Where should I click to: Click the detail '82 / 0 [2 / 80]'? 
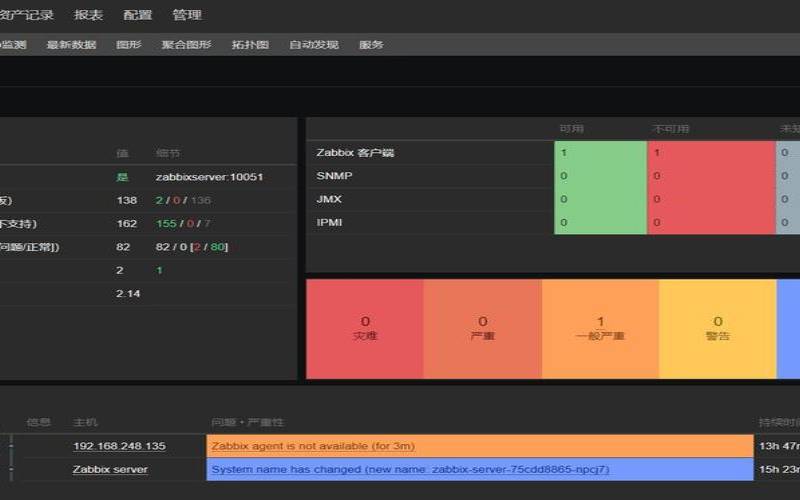tap(192, 247)
